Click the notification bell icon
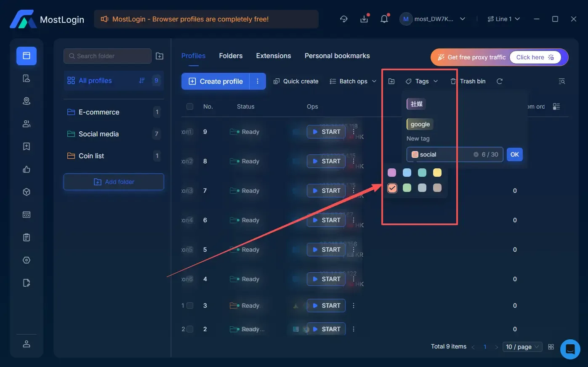Screen dimensions: 588x367 click(x=384, y=19)
